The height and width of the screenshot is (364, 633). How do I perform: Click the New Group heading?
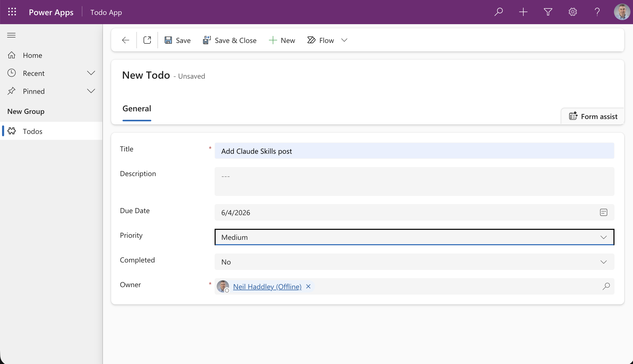pos(26,112)
